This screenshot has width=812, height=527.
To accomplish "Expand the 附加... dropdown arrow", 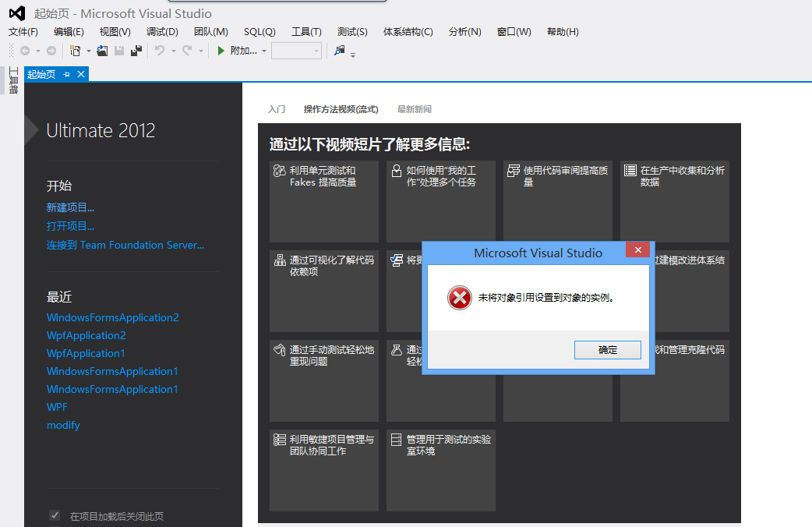I will [264, 51].
